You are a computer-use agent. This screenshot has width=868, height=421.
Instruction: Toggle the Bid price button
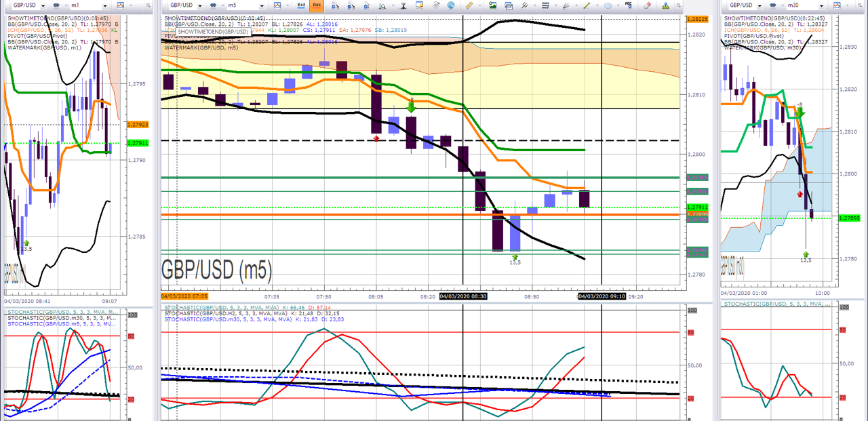click(301, 5)
